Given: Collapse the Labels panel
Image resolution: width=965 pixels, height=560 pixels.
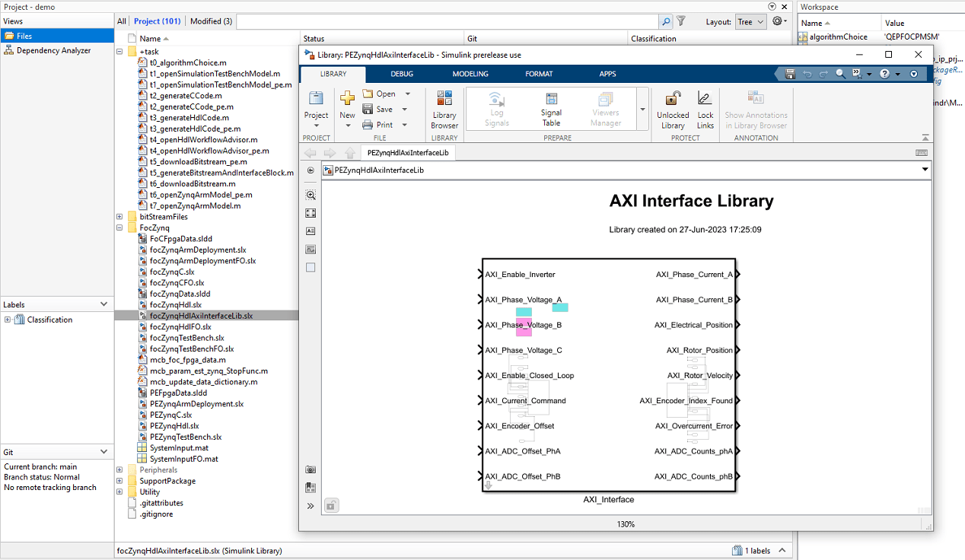Looking at the screenshot, I should [104, 304].
